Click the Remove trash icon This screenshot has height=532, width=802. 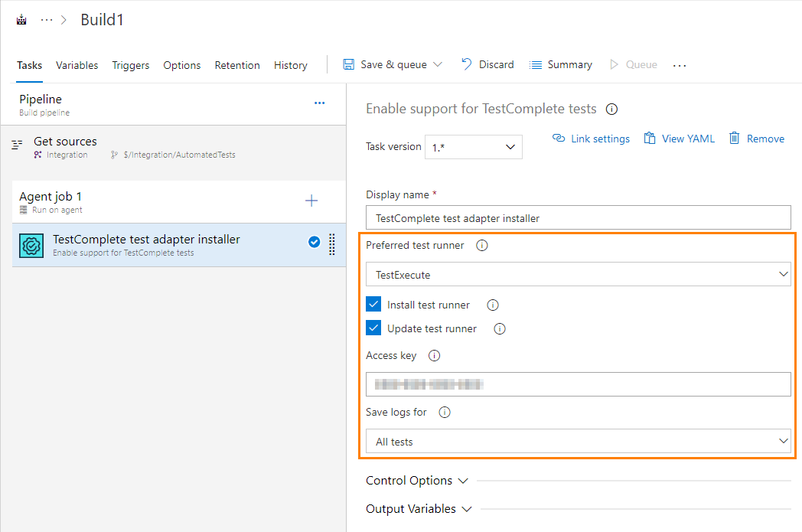point(734,138)
